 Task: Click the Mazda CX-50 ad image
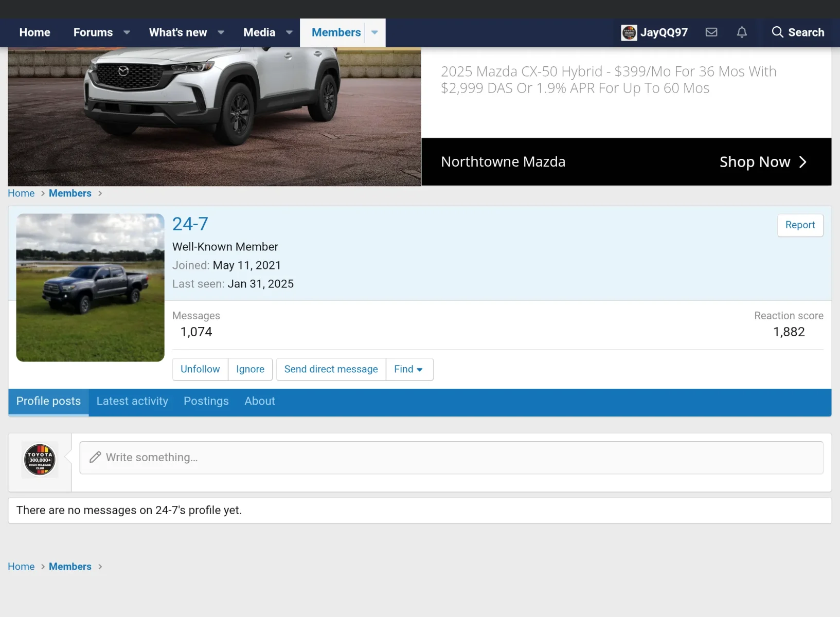coord(214,117)
